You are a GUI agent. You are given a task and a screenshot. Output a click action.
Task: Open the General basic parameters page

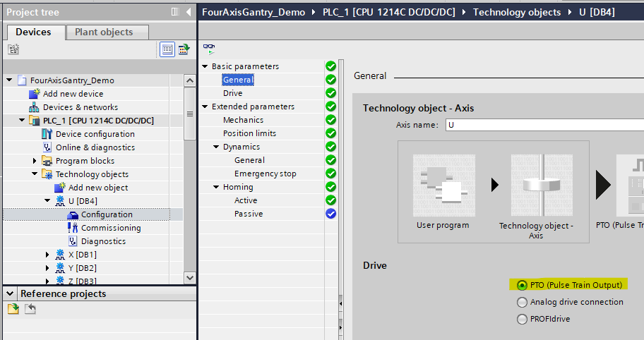[238, 80]
